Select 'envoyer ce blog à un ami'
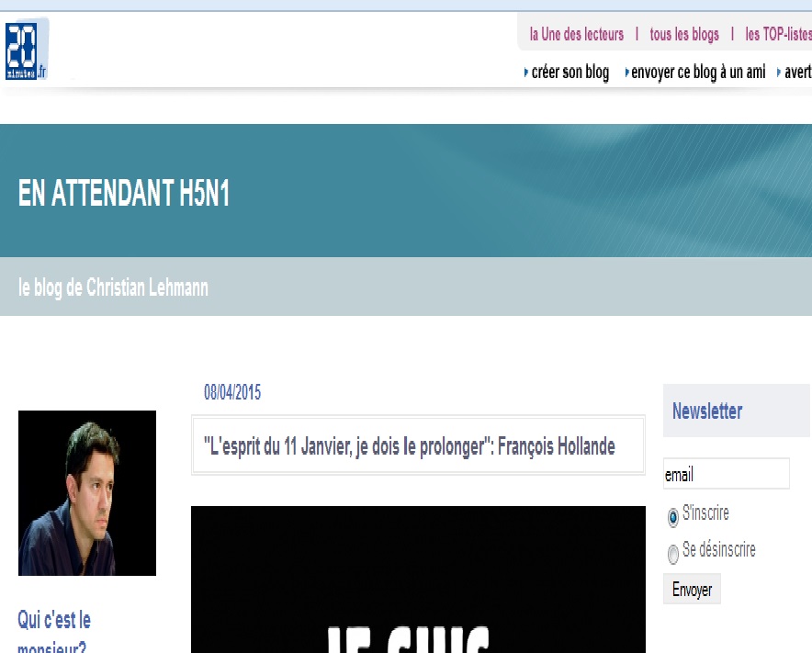The height and width of the screenshot is (653, 812). 698,72
